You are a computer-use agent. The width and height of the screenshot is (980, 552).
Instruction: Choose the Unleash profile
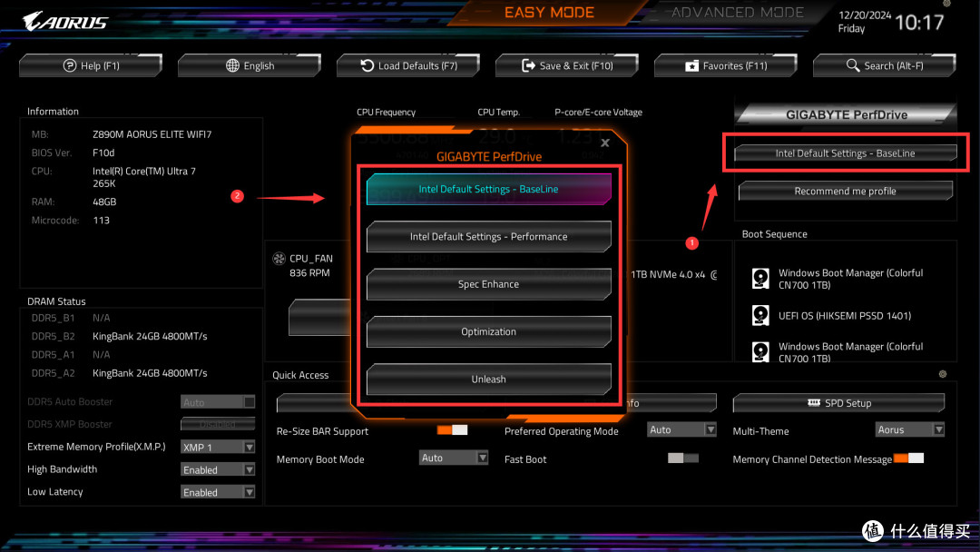pos(489,379)
